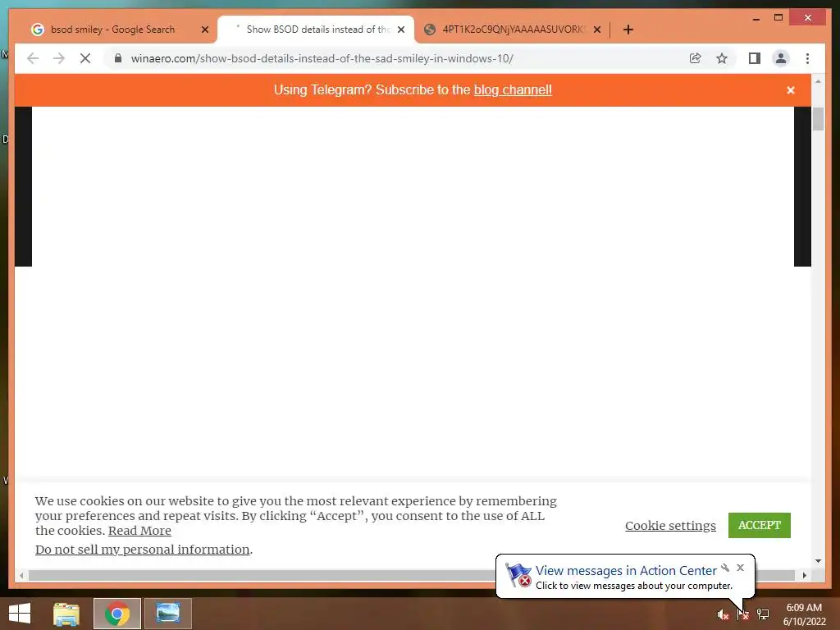Open a new tab
840x630 pixels.
pos(628,30)
